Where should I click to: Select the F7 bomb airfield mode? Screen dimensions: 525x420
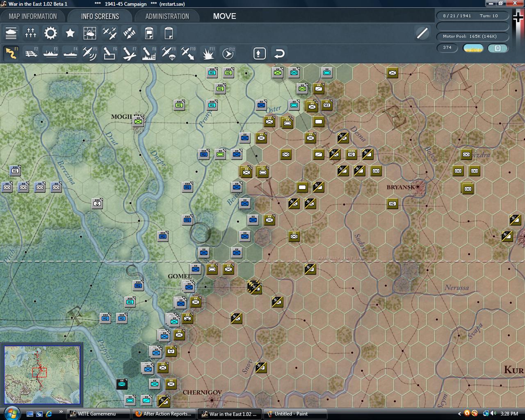point(129,53)
